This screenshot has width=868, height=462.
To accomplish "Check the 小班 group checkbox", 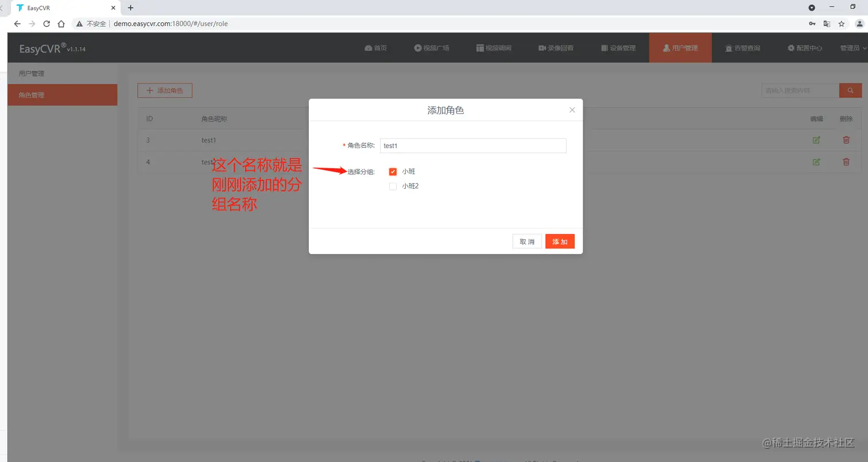I will click(393, 172).
